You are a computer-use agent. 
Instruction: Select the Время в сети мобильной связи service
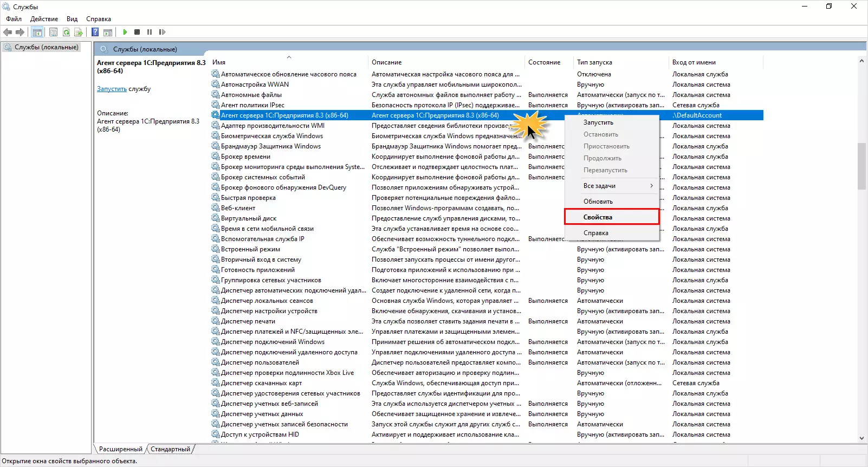click(x=267, y=229)
